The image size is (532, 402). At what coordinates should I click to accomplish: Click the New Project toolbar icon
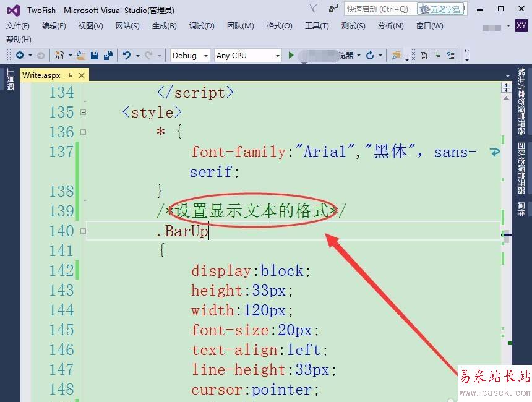[60, 55]
